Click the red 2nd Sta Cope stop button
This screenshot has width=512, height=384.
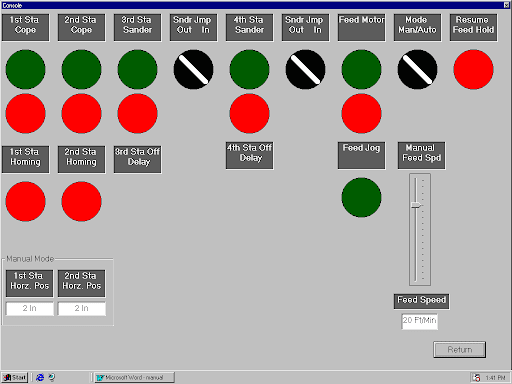pyautogui.click(x=81, y=113)
